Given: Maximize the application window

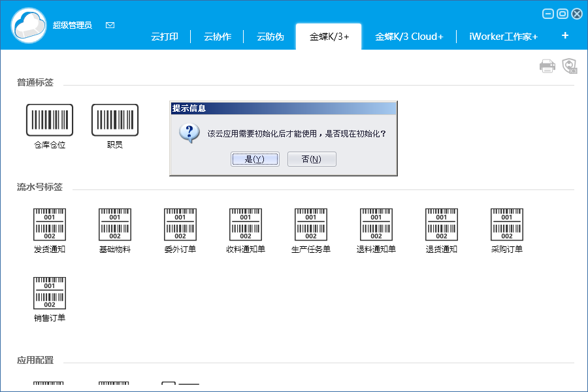Looking at the screenshot, I should pyautogui.click(x=562, y=14).
